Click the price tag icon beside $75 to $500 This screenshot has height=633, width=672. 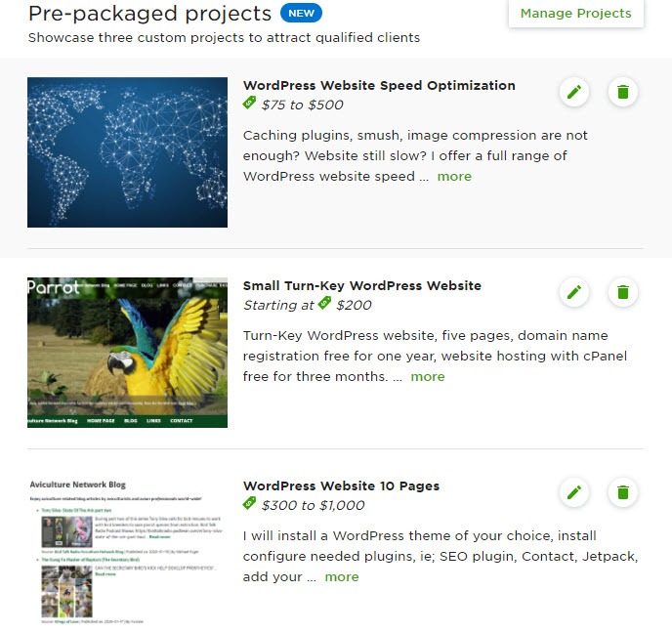coord(249,103)
